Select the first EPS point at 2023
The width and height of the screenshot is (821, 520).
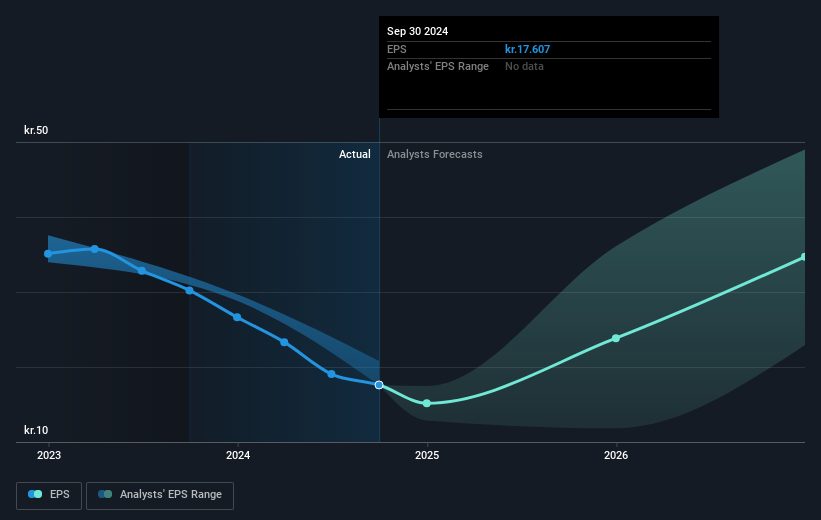[x=48, y=254]
